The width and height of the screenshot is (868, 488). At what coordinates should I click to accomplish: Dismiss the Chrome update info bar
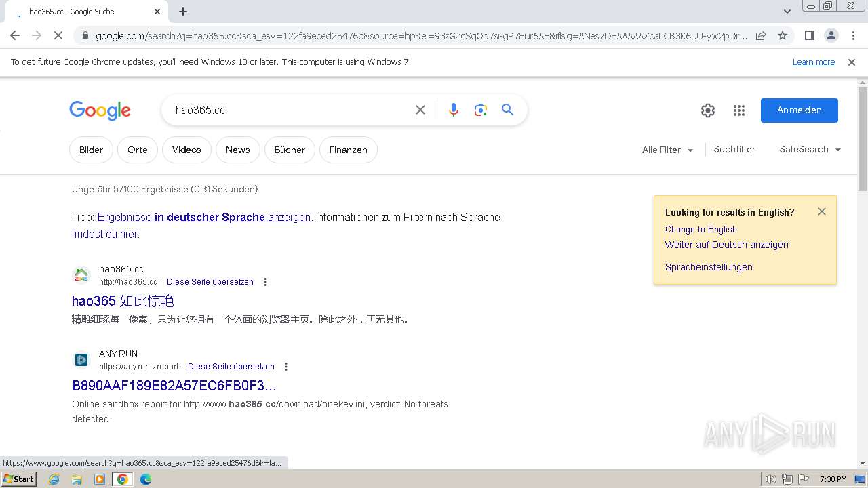click(x=852, y=62)
